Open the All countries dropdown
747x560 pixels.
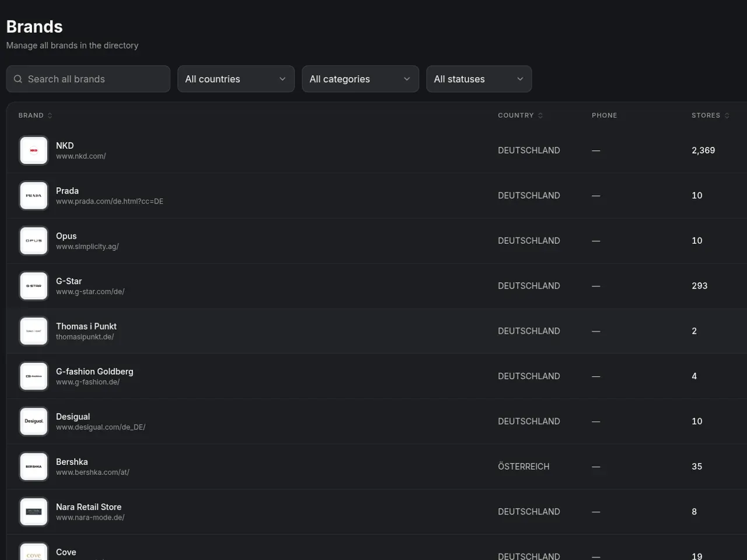click(x=236, y=79)
